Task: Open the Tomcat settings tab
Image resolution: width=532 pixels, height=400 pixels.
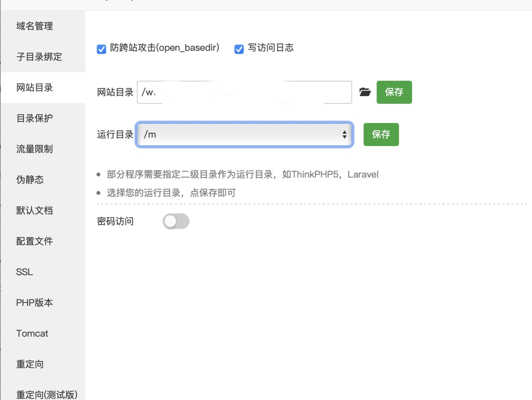Action: pos(32,334)
